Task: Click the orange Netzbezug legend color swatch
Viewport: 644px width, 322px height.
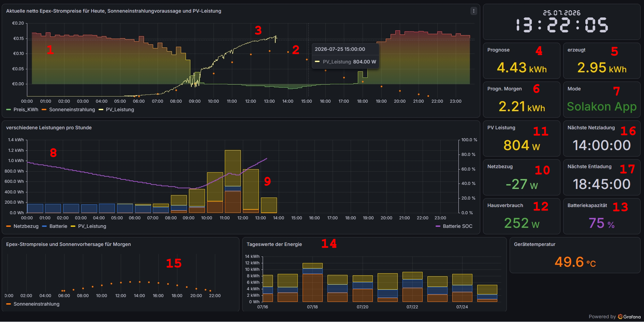Action: pos(9,226)
